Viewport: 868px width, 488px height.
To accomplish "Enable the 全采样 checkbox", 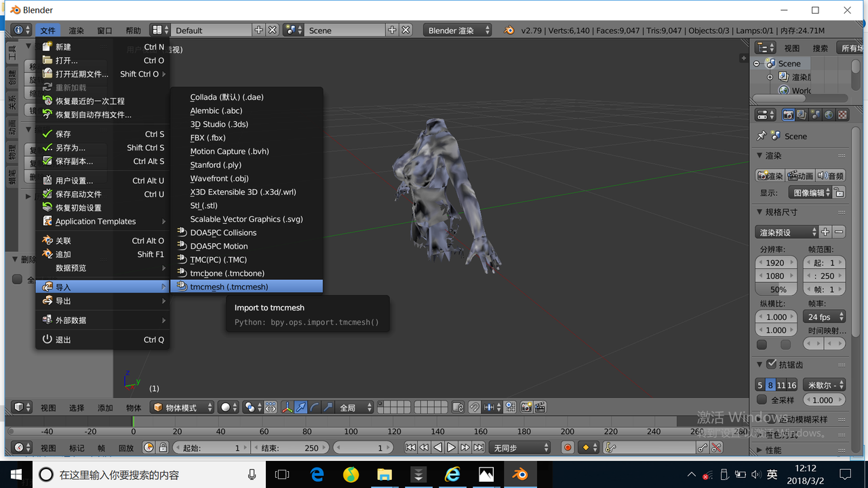I will click(762, 400).
